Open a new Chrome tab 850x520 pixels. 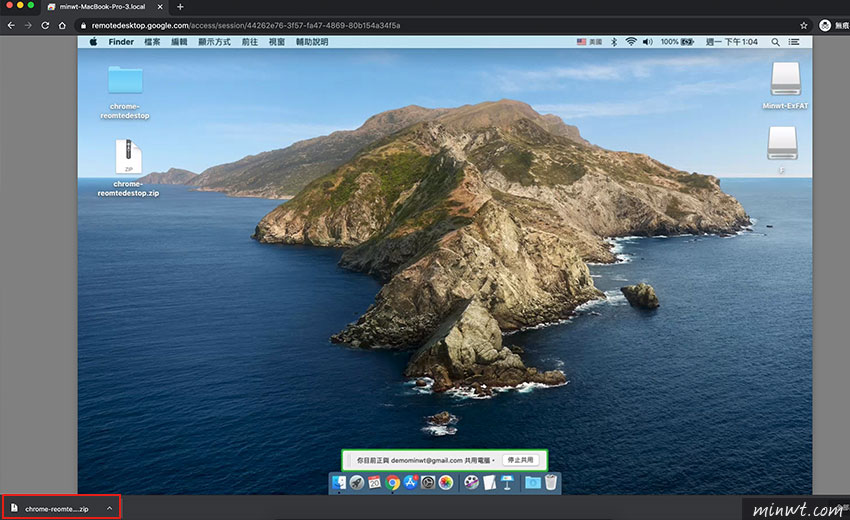pyautogui.click(x=181, y=7)
